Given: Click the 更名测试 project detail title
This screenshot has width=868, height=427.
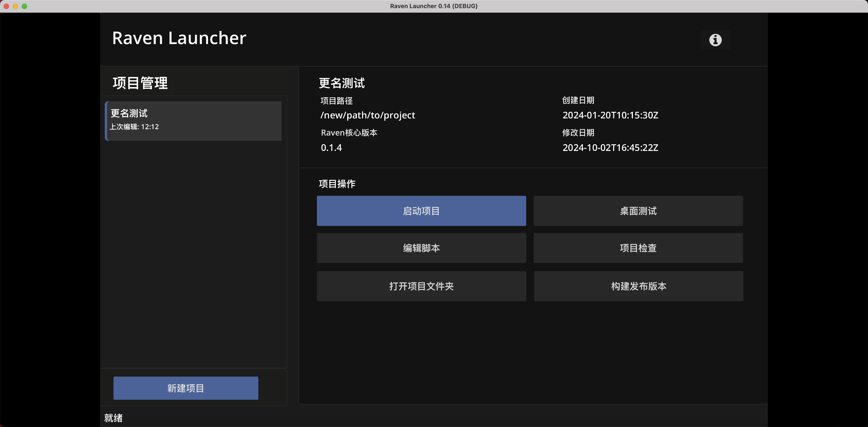Looking at the screenshot, I should (342, 83).
